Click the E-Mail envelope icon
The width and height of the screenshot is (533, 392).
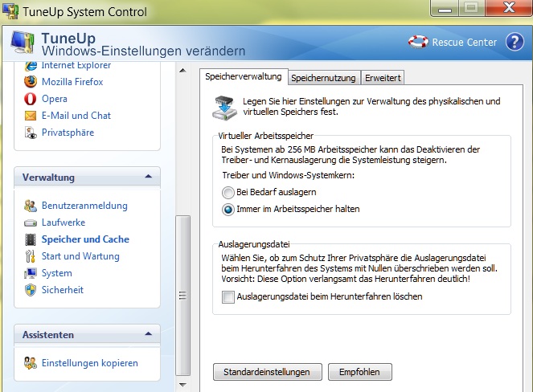(x=31, y=116)
